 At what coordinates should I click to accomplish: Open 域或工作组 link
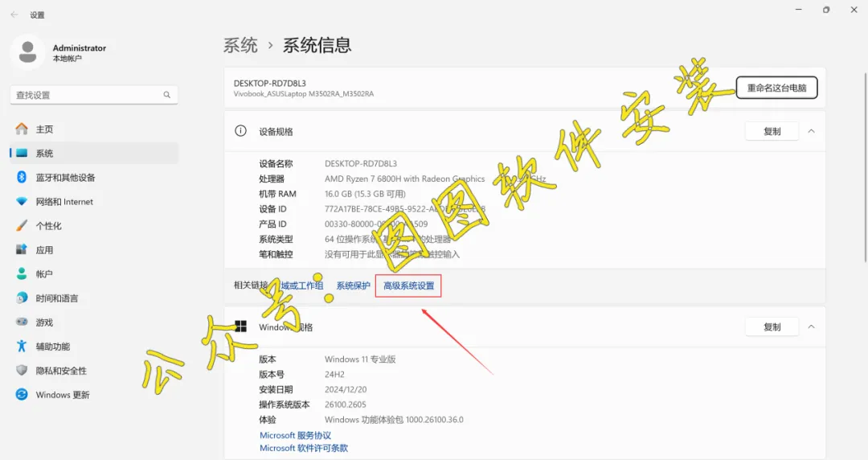coord(301,286)
